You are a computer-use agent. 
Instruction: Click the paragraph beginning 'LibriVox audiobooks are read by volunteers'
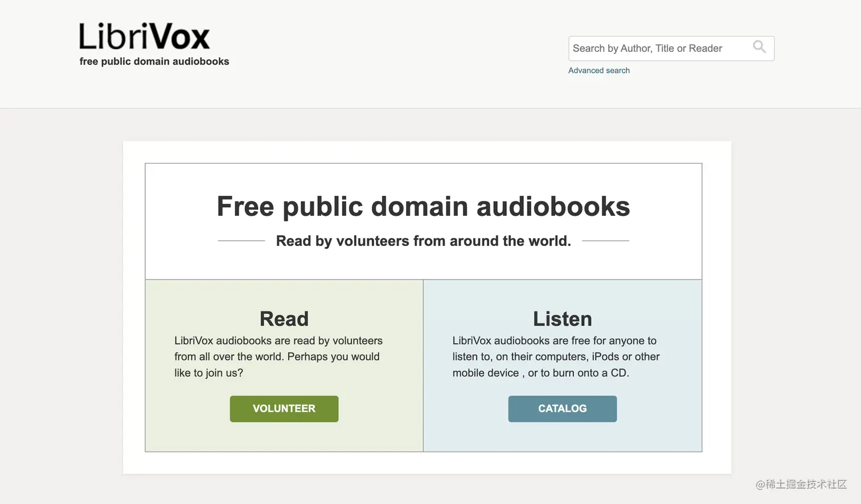point(278,357)
